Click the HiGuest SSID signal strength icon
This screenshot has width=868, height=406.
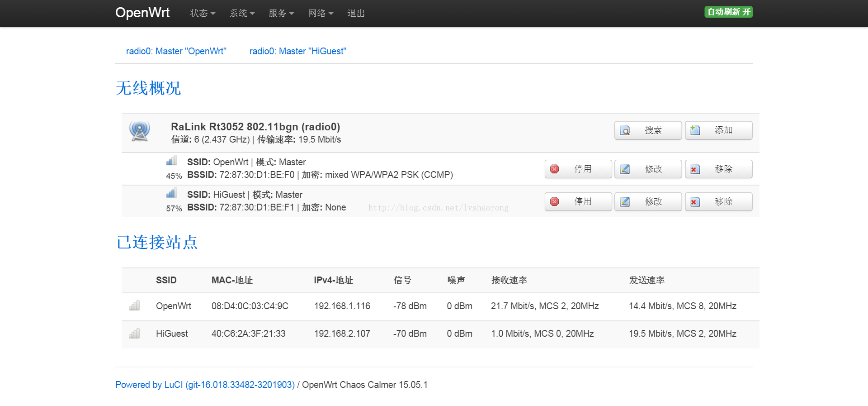pos(171,193)
